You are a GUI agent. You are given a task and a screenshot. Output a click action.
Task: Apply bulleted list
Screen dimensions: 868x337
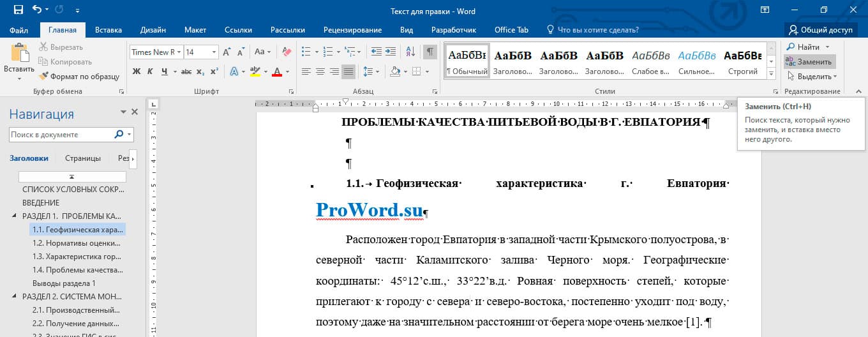[306, 52]
